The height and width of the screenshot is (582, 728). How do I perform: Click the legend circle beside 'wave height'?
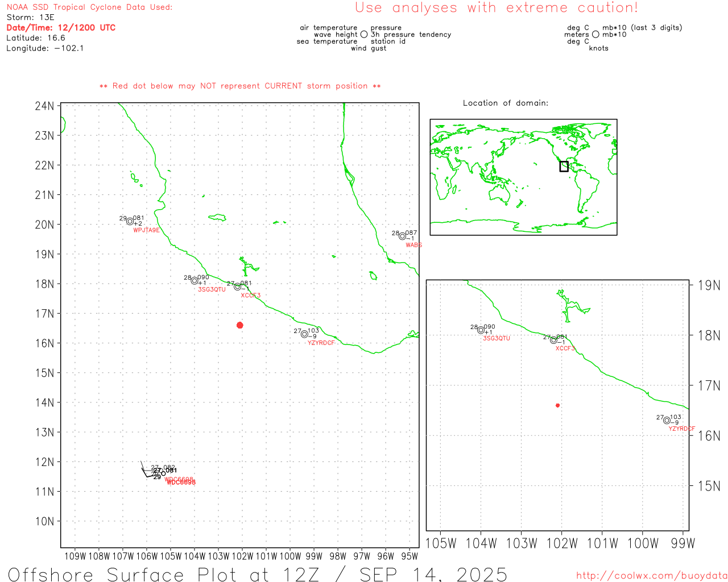tap(364, 34)
